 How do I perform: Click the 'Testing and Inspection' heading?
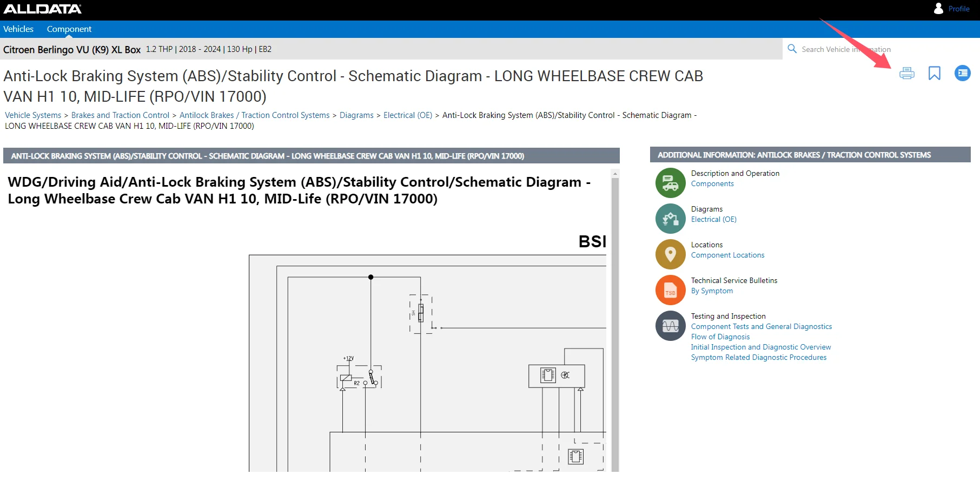[728, 317]
